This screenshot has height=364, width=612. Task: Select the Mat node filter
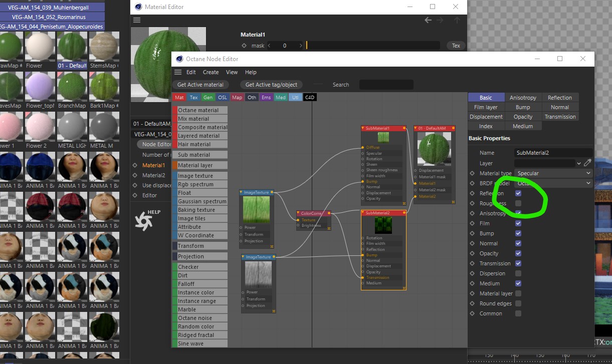[x=179, y=98]
